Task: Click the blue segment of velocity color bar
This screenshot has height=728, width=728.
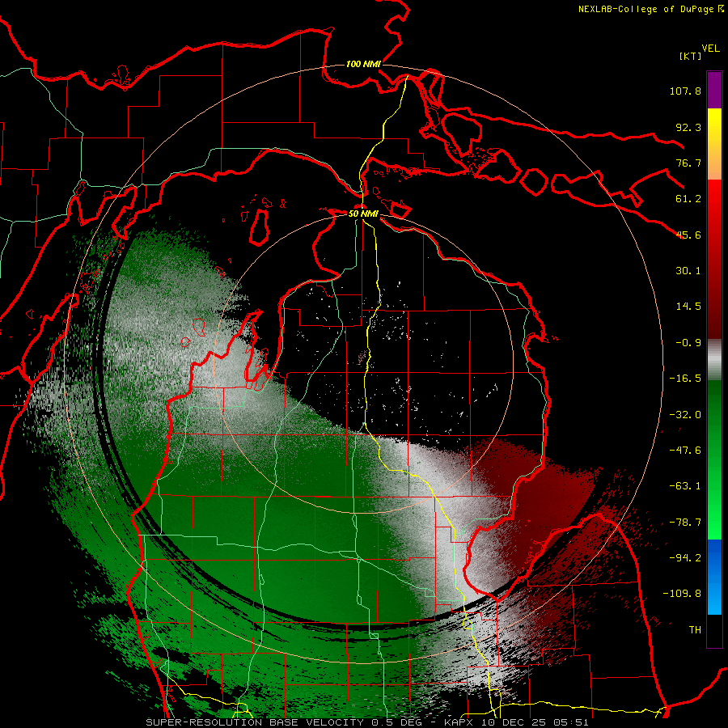Action: [x=714, y=577]
